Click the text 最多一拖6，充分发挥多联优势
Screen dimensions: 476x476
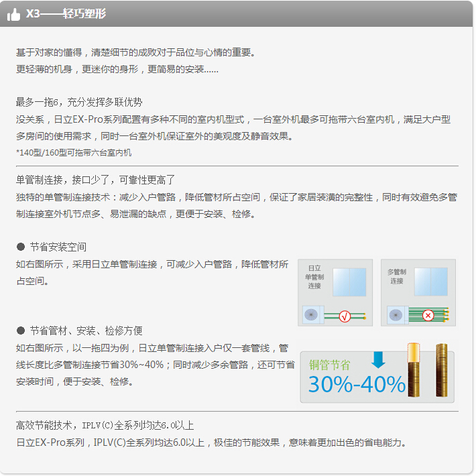pos(79,103)
